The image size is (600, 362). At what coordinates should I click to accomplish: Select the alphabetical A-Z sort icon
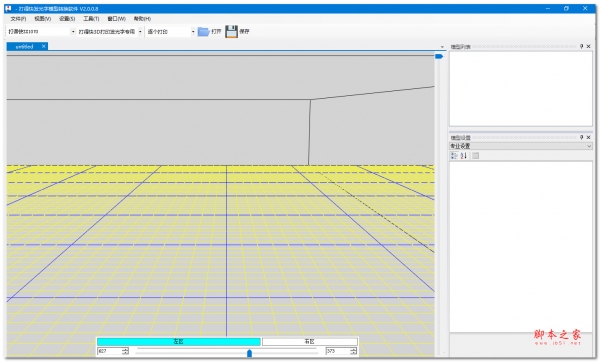tap(463, 156)
